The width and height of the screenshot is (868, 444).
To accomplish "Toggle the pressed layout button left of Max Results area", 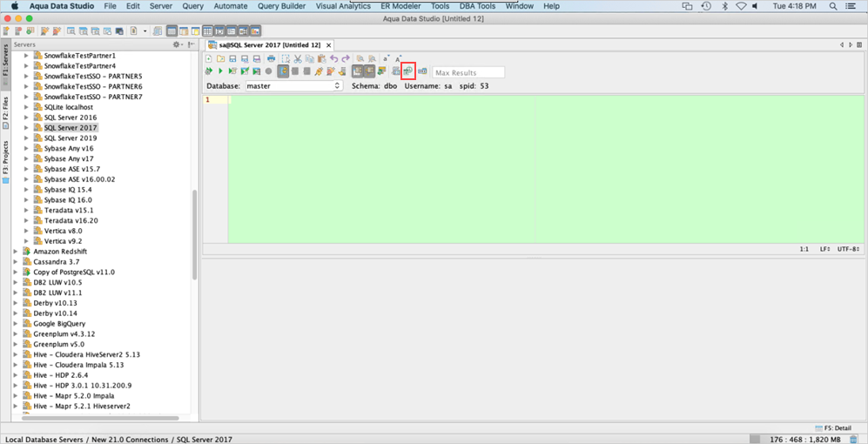I will 370,71.
